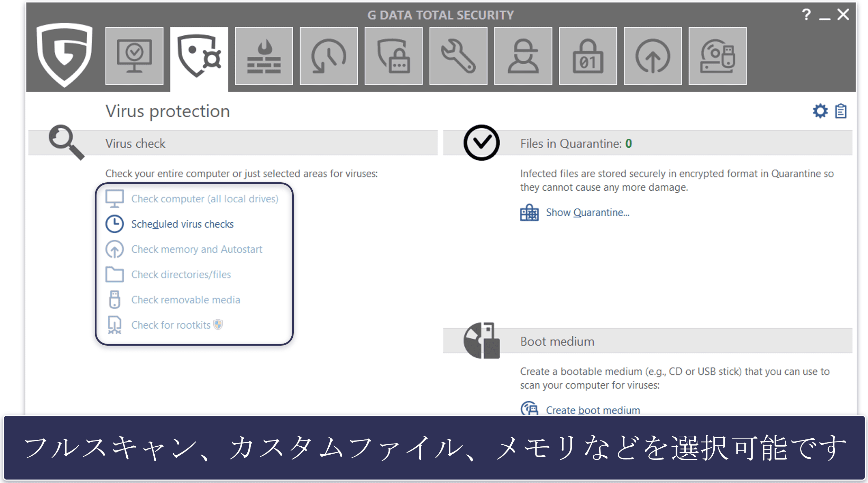Open the Backup clock-arrow tab
Image resolution: width=868 pixels, height=483 pixels.
(x=329, y=56)
